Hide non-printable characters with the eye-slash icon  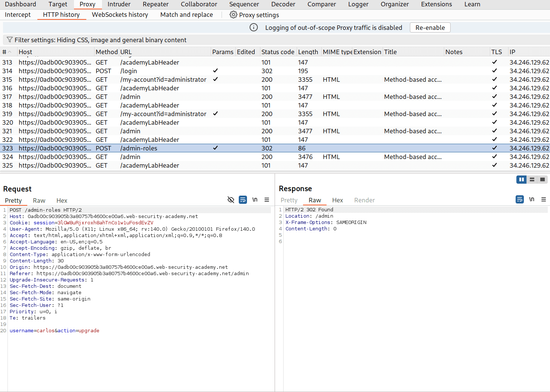pyautogui.click(x=231, y=200)
